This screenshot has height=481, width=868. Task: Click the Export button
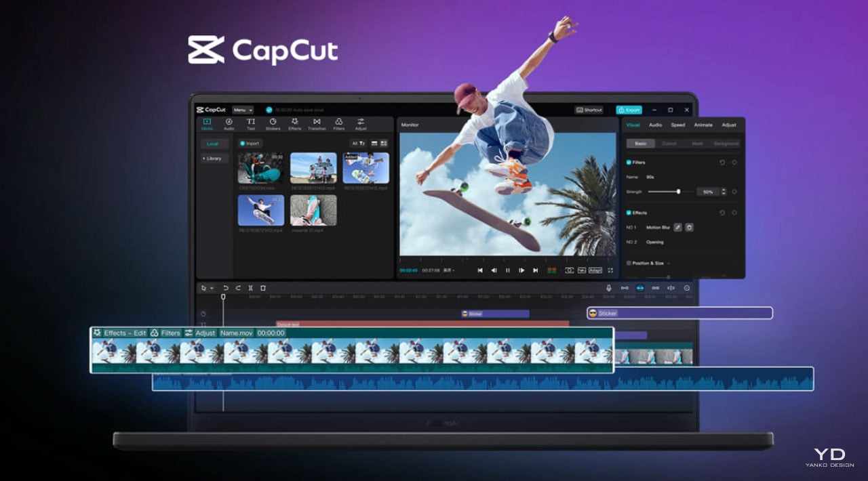tap(629, 110)
